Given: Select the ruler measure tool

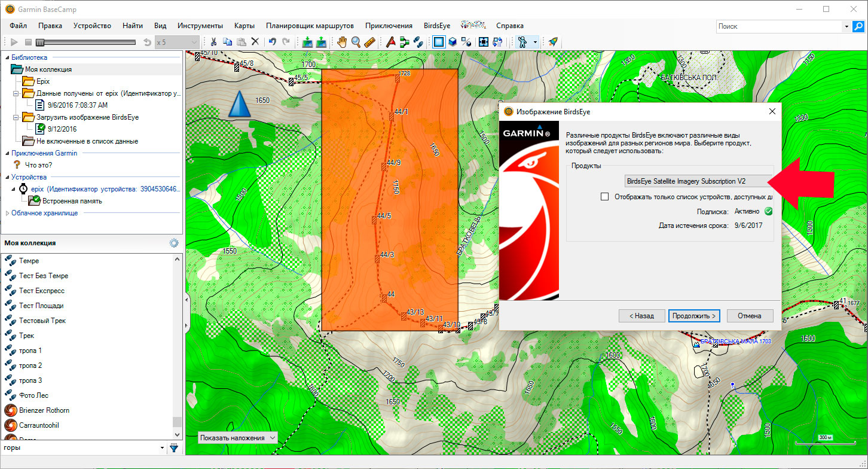Looking at the screenshot, I should coord(369,42).
